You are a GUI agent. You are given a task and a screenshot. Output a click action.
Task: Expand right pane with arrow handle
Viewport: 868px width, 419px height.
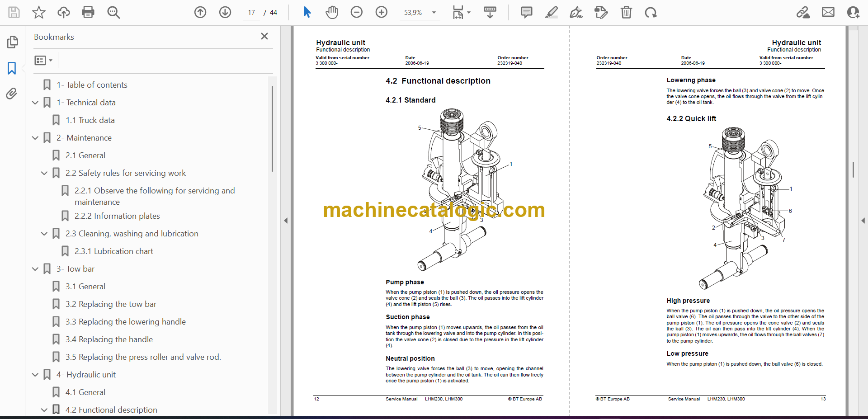[863, 221]
